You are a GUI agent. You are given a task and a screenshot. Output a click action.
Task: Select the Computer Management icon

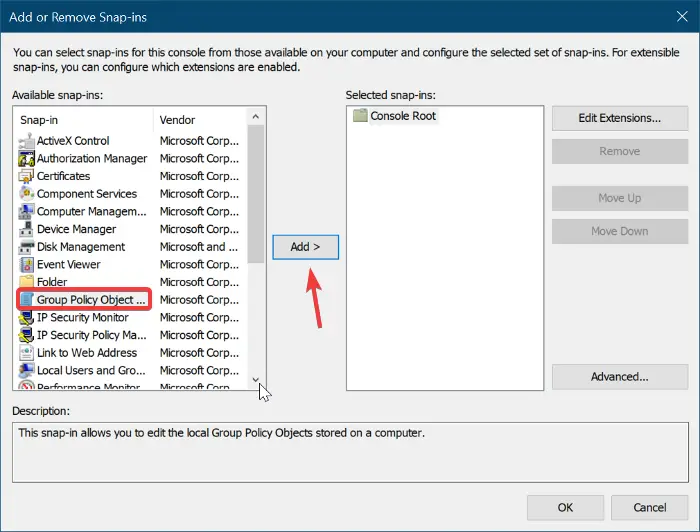(x=26, y=211)
